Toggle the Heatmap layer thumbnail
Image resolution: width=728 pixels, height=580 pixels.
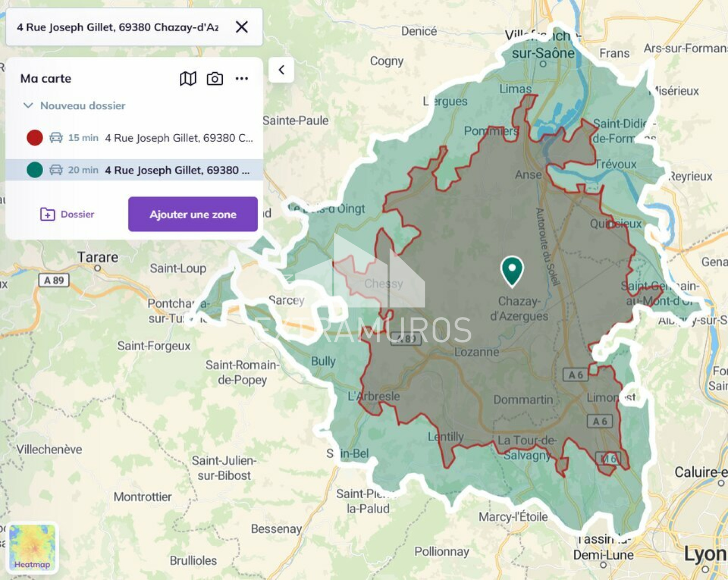(x=32, y=547)
